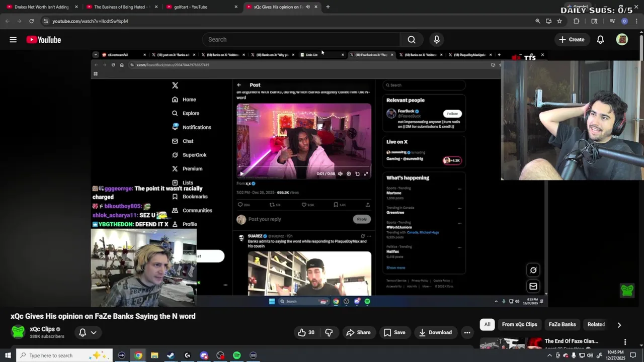Image resolution: width=644 pixels, height=362 pixels.
Task: Switch to Chrome in the taskbar
Action: pos(138,355)
